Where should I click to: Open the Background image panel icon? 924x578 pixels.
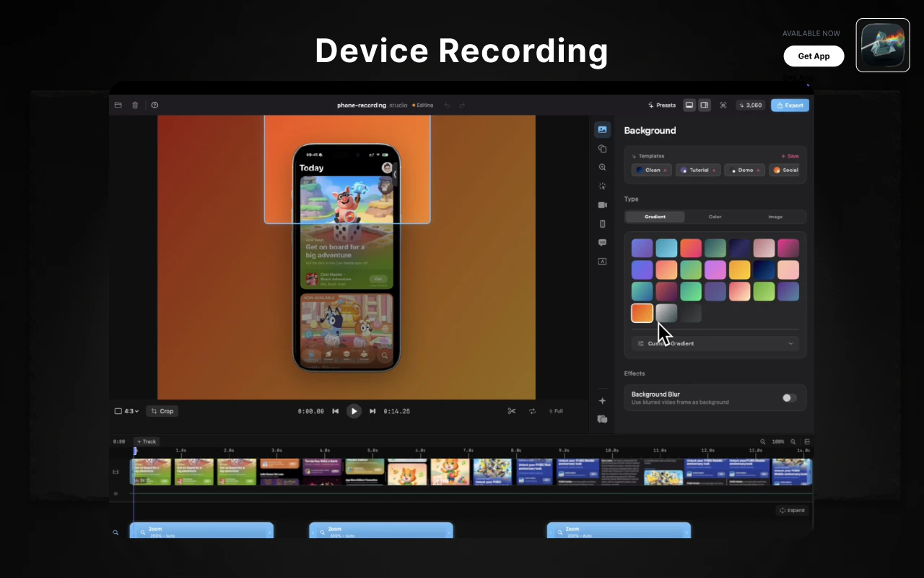[x=602, y=130]
